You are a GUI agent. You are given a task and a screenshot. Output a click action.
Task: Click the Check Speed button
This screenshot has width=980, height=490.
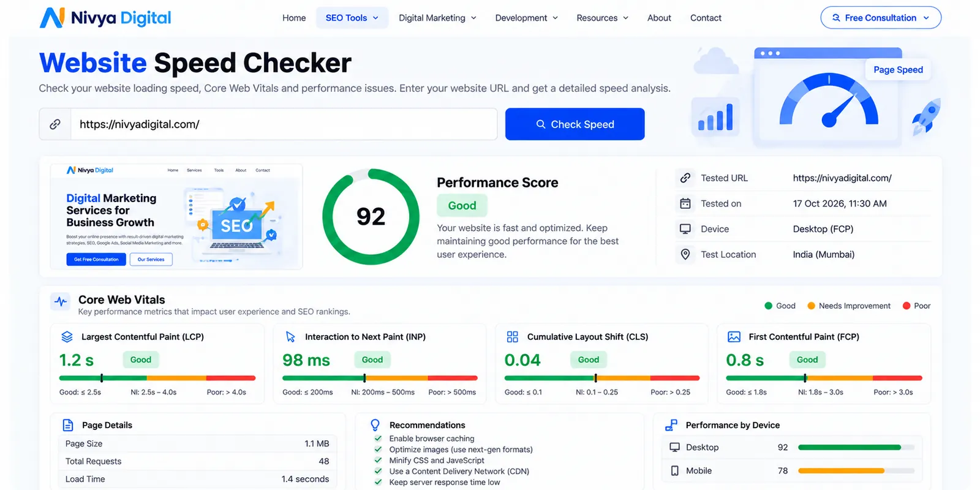pos(575,124)
